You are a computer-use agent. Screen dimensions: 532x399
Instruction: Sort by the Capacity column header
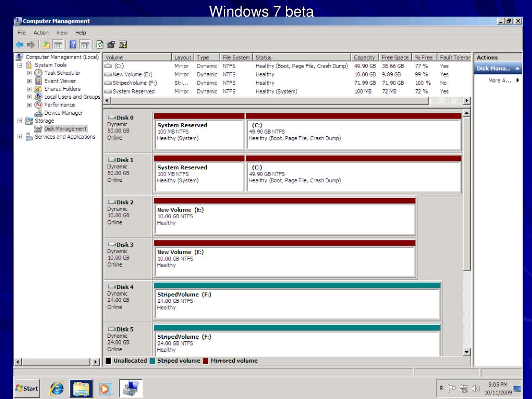364,57
